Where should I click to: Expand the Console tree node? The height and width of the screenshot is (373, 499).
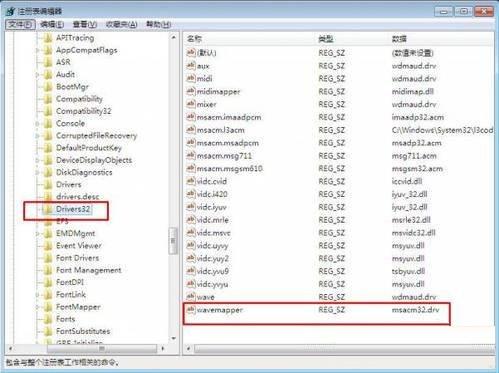tap(37, 123)
